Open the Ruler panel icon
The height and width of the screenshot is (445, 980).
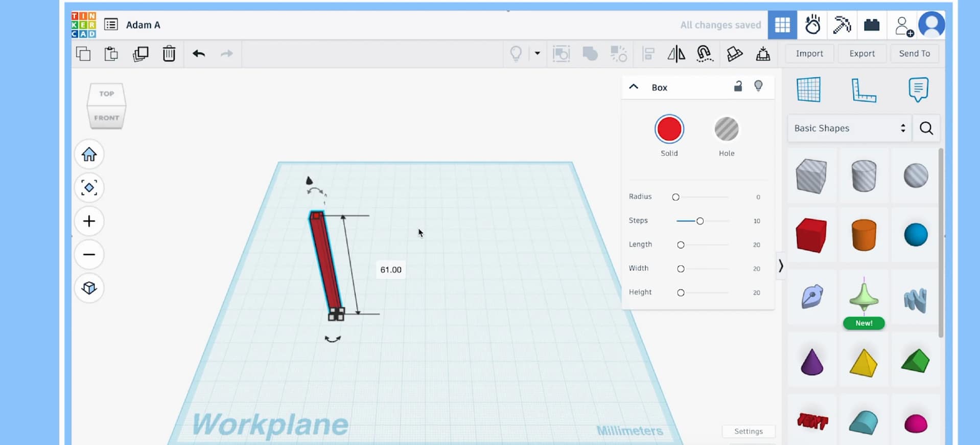coord(864,90)
